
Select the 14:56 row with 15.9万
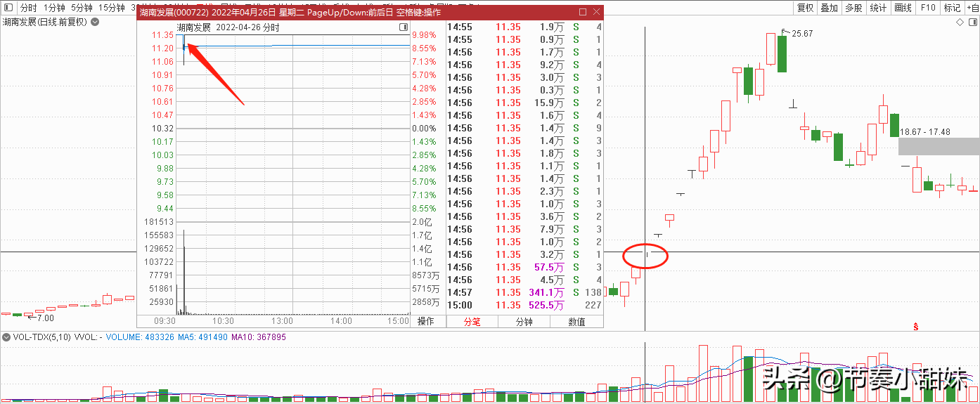point(524,103)
